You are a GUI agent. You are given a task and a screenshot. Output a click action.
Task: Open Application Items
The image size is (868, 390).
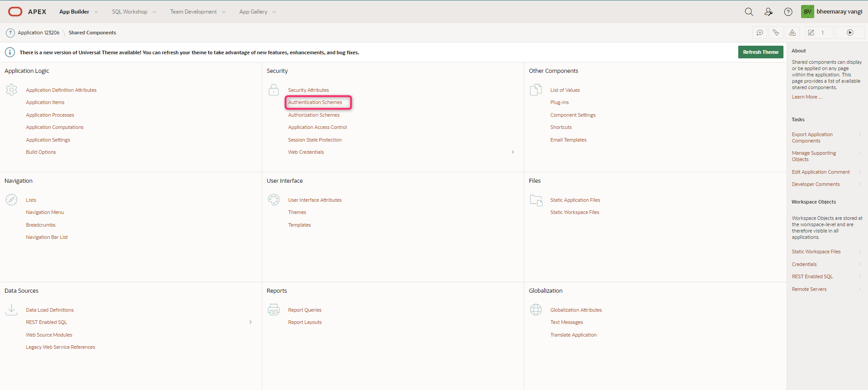(x=45, y=102)
